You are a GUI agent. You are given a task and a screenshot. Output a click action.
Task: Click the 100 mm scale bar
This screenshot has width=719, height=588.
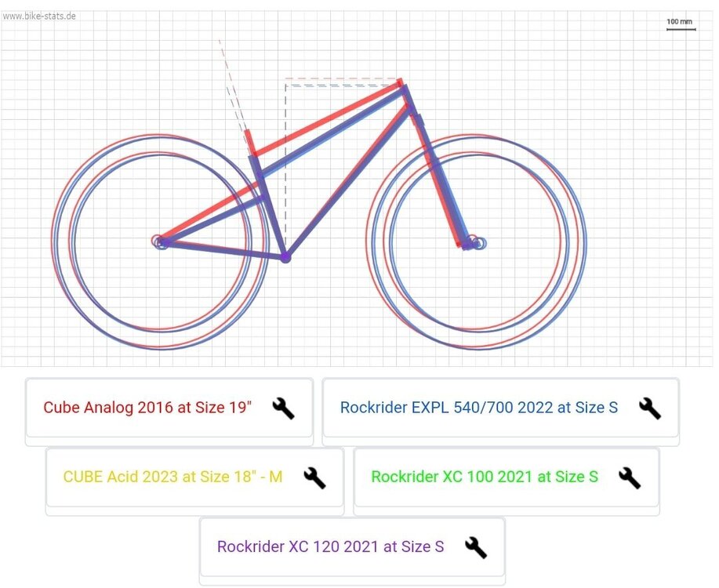tap(680, 27)
